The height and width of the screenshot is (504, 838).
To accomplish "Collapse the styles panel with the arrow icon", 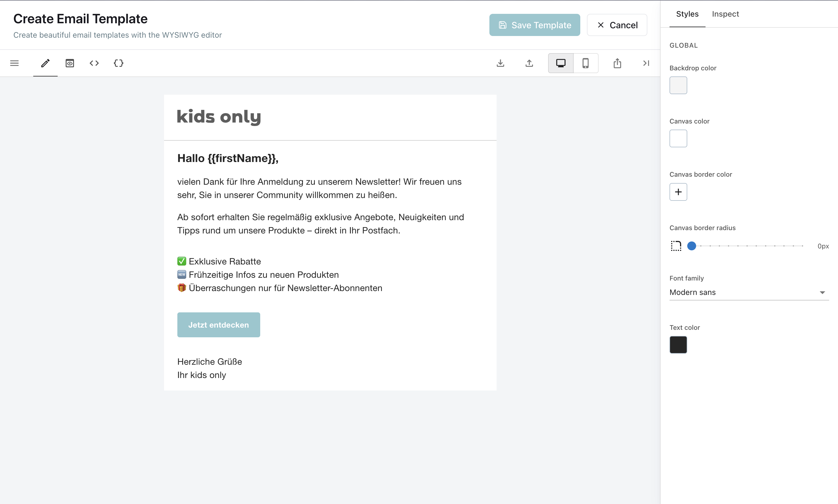I will click(646, 63).
